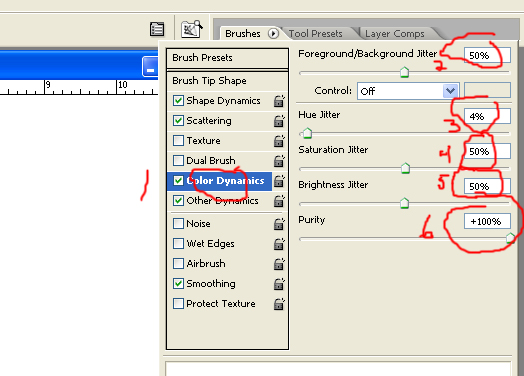Click the Hue Jitter 4% field
The height and width of the screenshot is (376, 524).
pyautogui.click(x=487, y=116)
